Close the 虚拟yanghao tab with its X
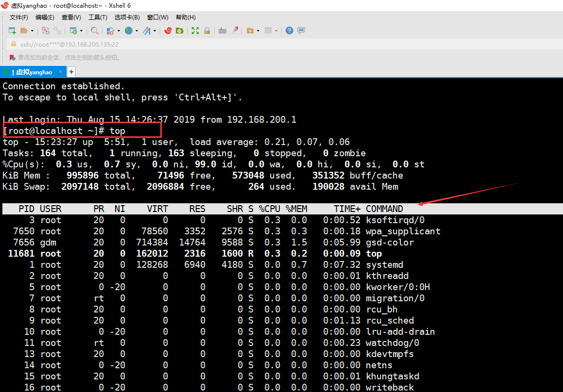This screenshot has width=563, height=392. [x=60, y=72]
